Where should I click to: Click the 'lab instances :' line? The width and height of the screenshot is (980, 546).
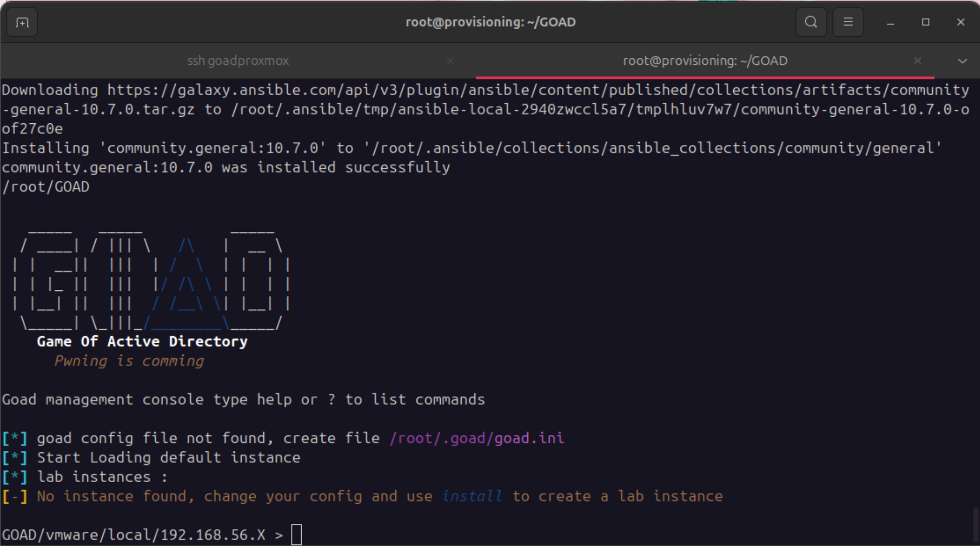102,477
